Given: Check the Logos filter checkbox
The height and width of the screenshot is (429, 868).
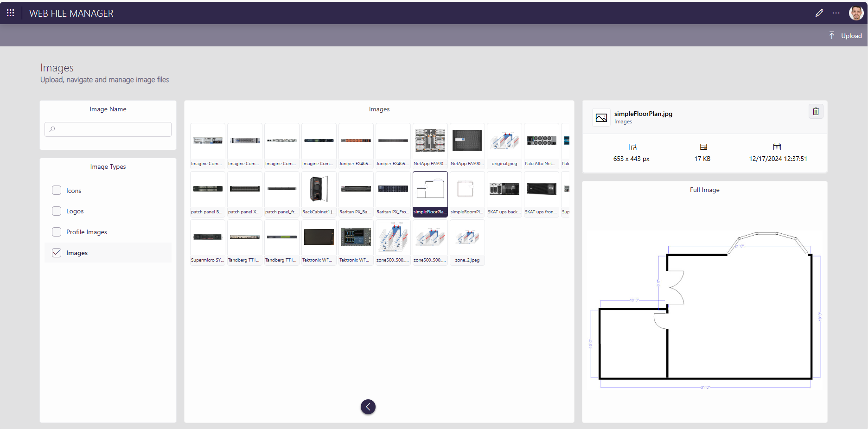Looking at the screenshot, I should coord(56,211).
